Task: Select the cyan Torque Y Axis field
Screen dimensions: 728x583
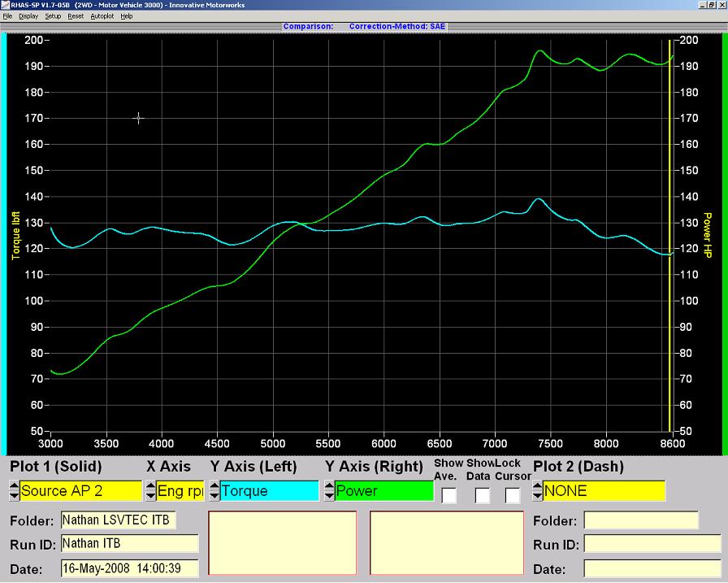Action: (269, 491)
